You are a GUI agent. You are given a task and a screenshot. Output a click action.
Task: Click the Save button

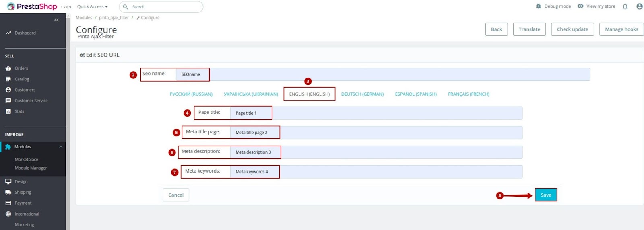point(546,195)
